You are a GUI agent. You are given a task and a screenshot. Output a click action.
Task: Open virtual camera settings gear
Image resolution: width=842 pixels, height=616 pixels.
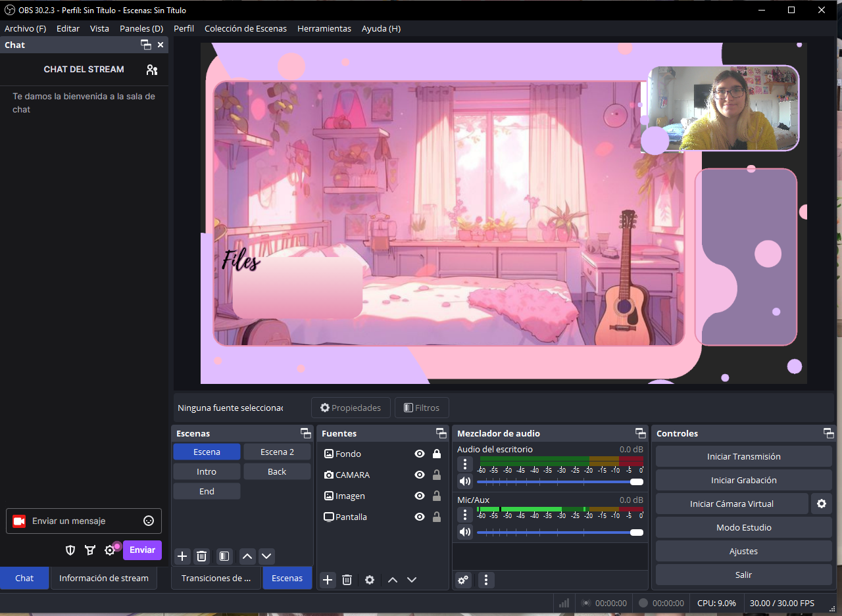822,504
